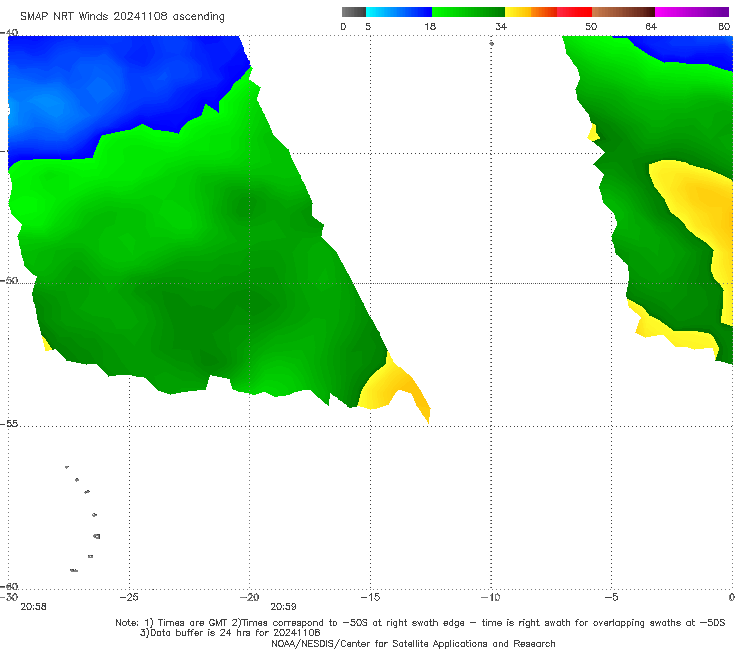Image resolution: width=740 pixels, height=650 pixels.
Task: Click the title "SMAP NRT Winds 20241108 ascending"
Action: [x=122, y=17]
